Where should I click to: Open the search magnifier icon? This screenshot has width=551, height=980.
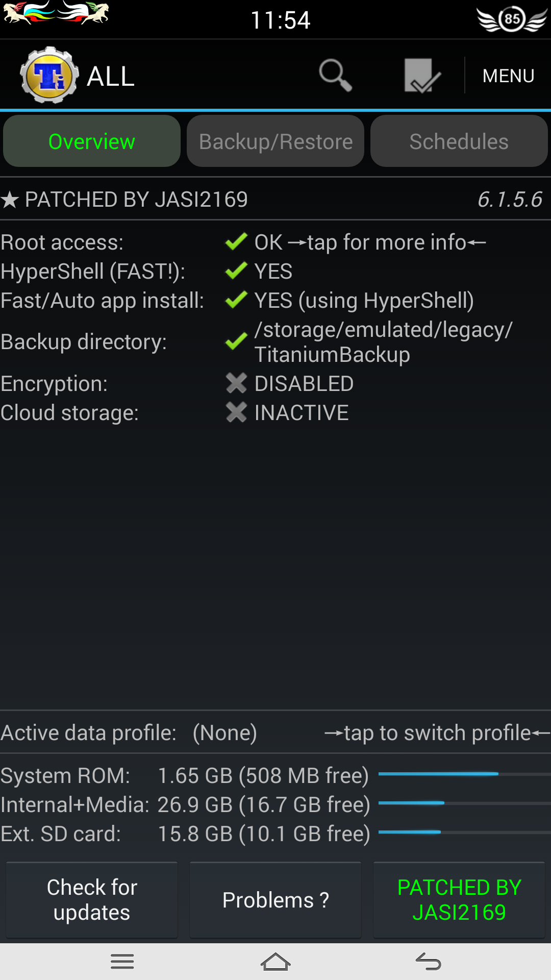point(335,75)
